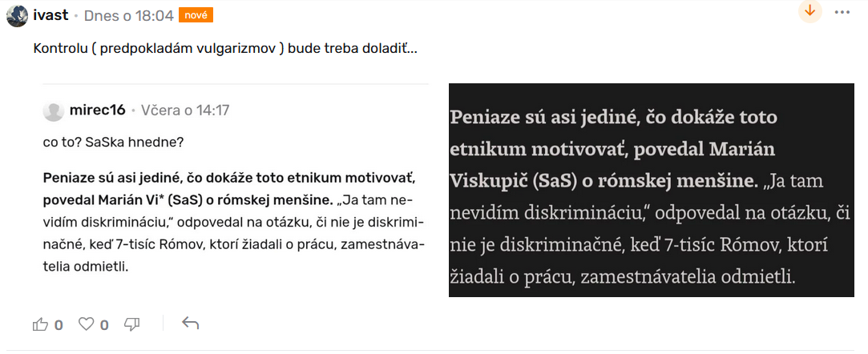Open the ivast username profile link
The height and width of the screenshot is (354, 868).
[50, 15]
